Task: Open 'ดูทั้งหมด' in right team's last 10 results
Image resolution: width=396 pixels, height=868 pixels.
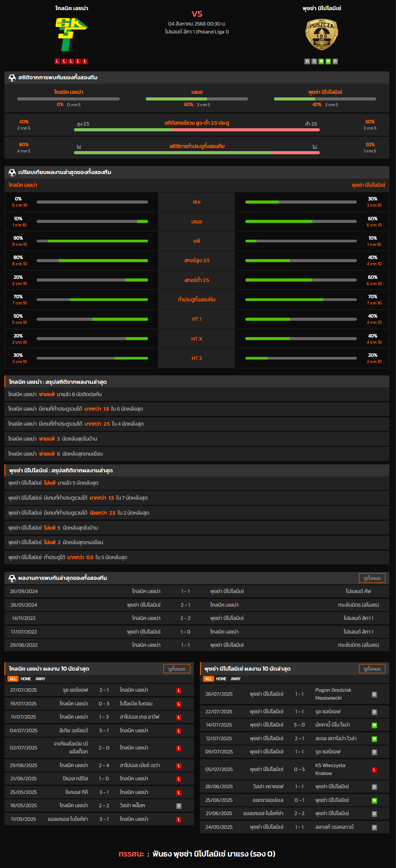Action: pyautogui.click(x=372, y=669)
